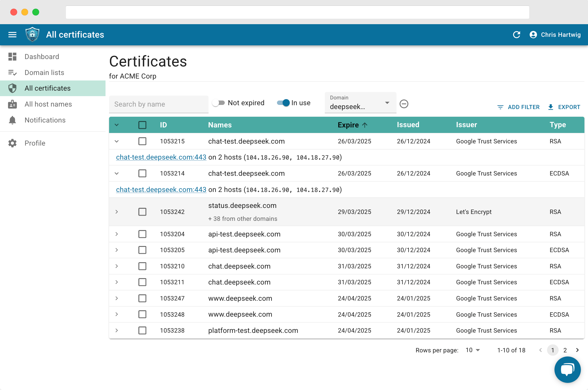This screenshot has width=588, height=390.
Task: Disable the In use toggle
Action: pyautogui.click(x=283, y=103)
